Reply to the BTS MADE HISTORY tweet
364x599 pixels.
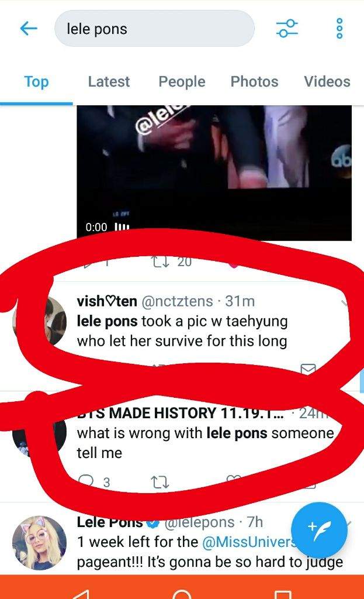click(86, 481)
